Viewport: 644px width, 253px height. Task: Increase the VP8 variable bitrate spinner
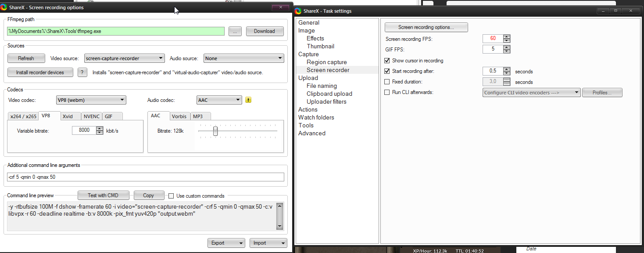point(100,128)
